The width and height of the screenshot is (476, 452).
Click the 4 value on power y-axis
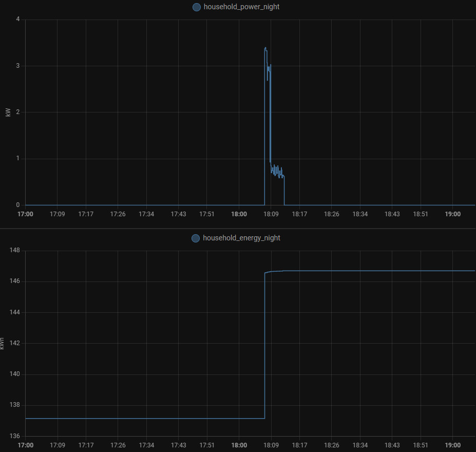click(18, 20)
